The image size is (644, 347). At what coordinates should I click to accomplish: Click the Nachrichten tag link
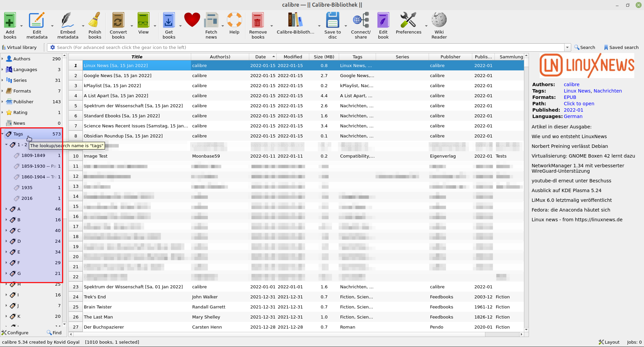(x=608, y=91)
